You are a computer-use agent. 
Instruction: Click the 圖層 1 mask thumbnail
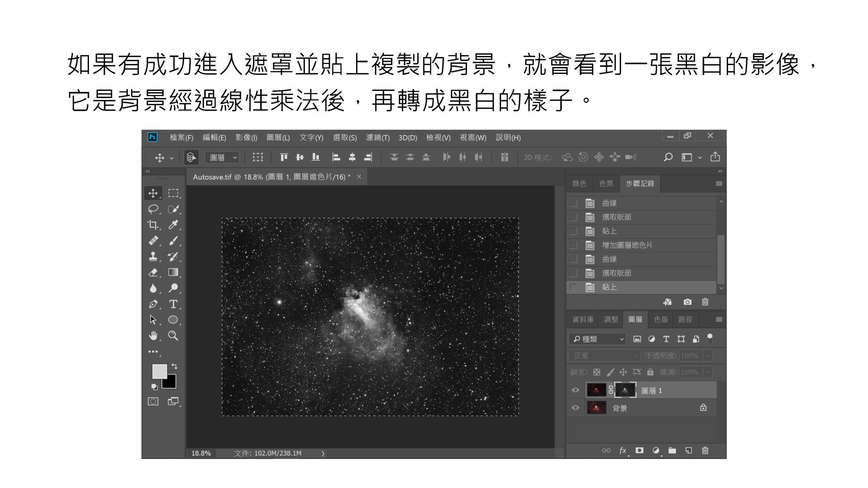coord(626,390)
